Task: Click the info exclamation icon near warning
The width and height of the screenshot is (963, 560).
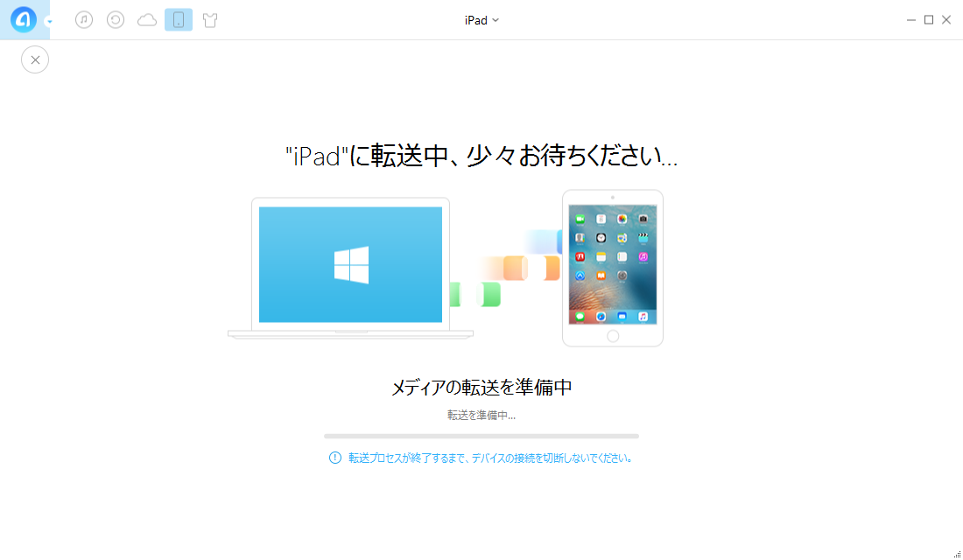Action: point(334,458)
